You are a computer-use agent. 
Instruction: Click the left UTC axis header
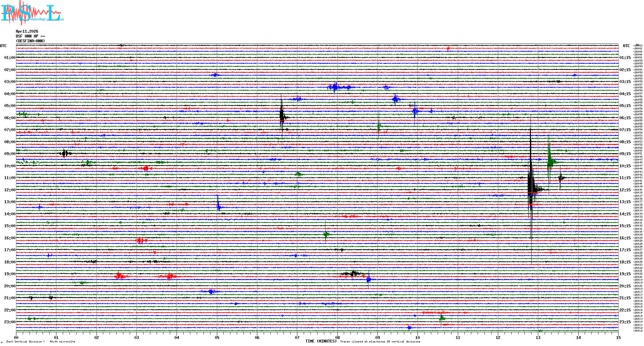click(x=3, y=46)
